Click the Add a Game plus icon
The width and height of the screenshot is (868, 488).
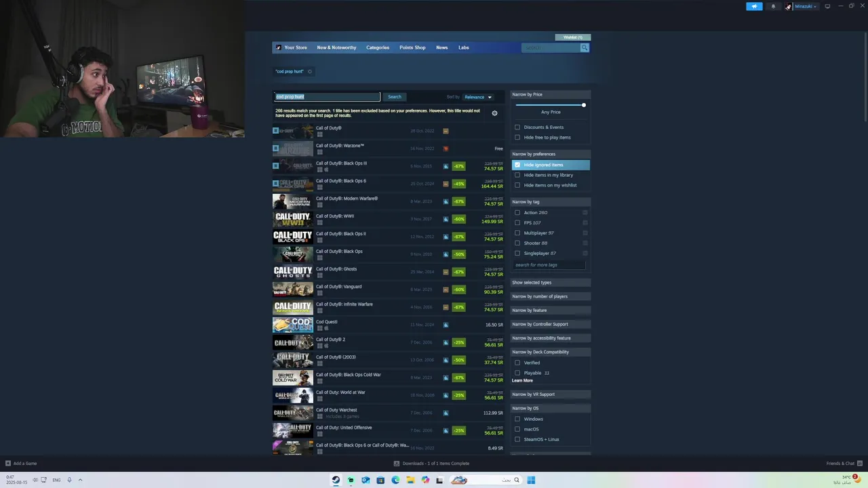pyautogui.click(x=8, y=464)
